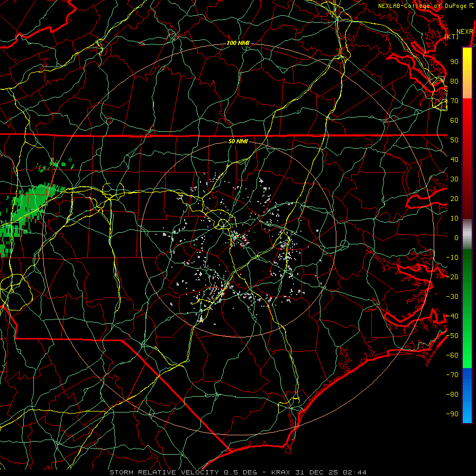Click the 02:44 timestamp
This screenshot has width=476, height=476.
(x=354, y=472)
